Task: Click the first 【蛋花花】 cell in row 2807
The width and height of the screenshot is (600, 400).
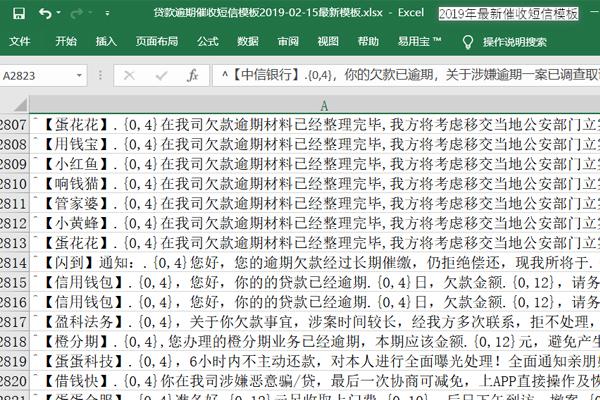Action: tap(315, 124)
